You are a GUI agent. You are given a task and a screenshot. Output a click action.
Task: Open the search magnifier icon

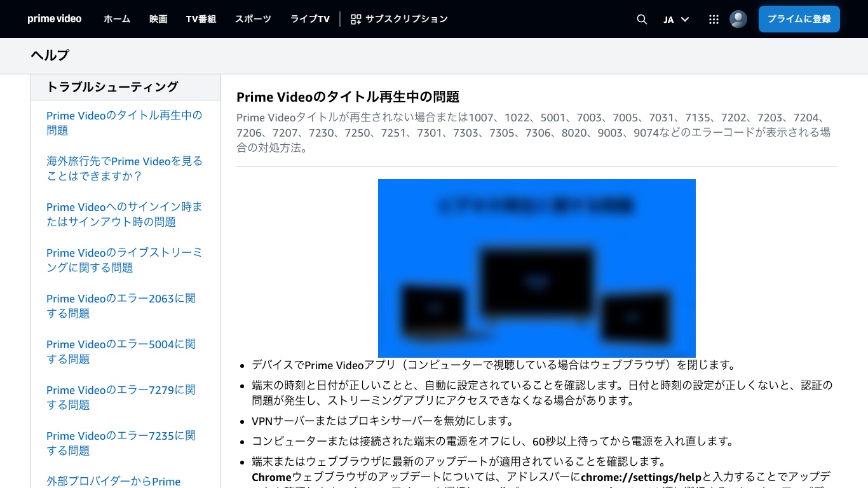coord(642,19)
